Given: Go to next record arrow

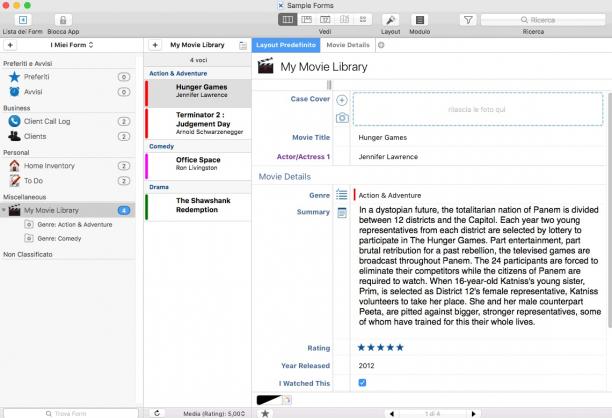Looking at the screenshot, I should point(473,413).
